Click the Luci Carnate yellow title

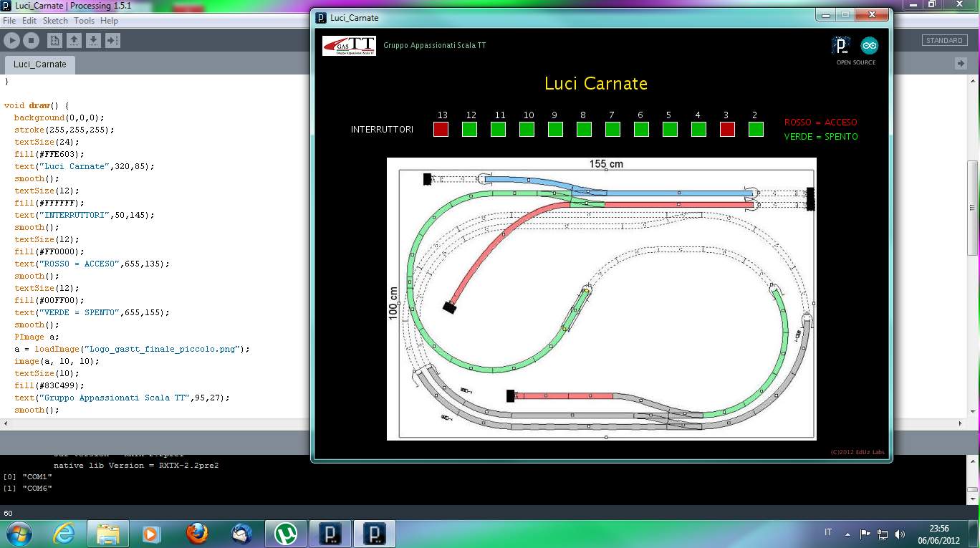(596, 84)
